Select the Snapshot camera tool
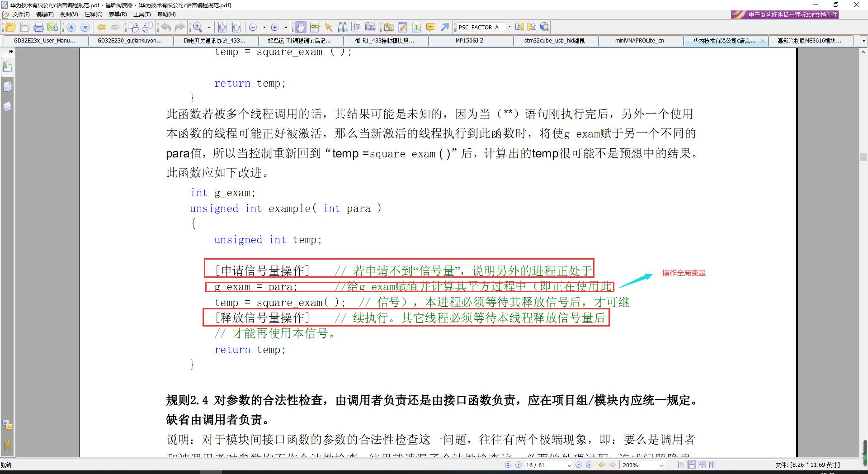Image resolution: width=868 pixels, height=474 pixels. point(371,27)
